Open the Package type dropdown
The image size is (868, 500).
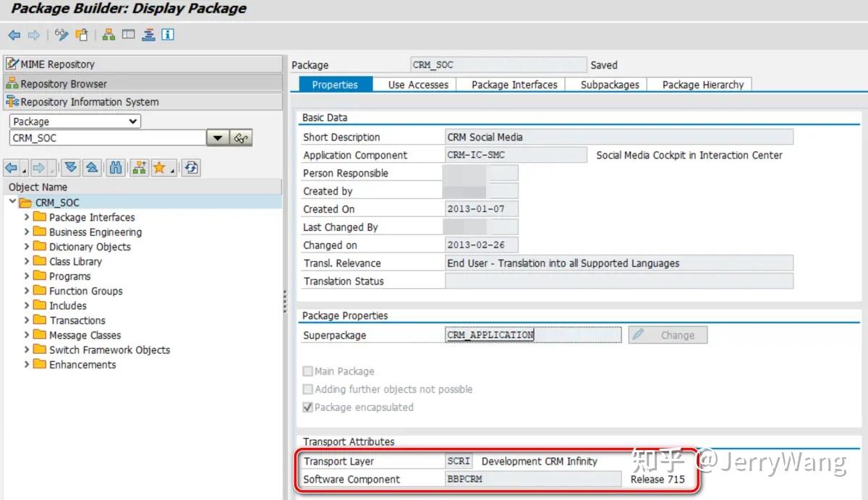tap(132, 121)
